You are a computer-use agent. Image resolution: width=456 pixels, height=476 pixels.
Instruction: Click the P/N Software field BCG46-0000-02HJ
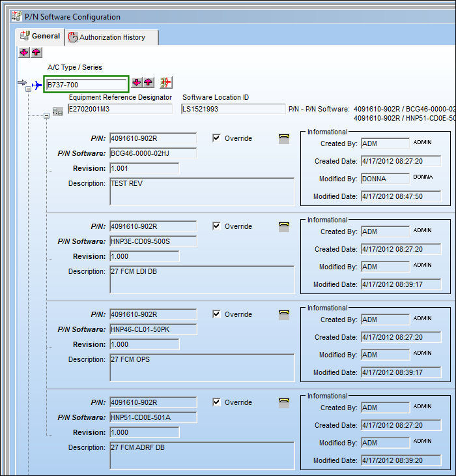153,153
